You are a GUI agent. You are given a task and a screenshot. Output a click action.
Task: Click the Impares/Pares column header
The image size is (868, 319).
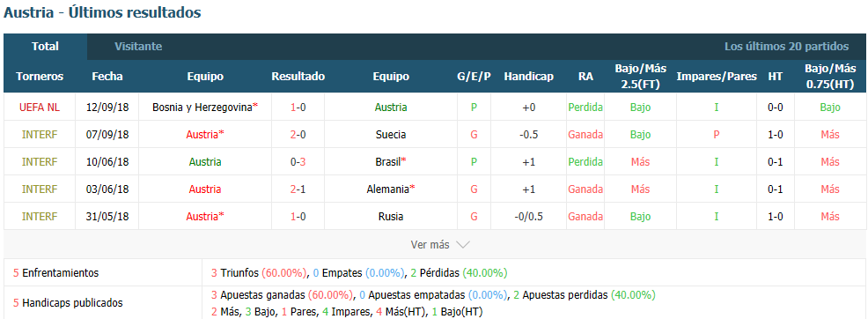tap(717, 77)
